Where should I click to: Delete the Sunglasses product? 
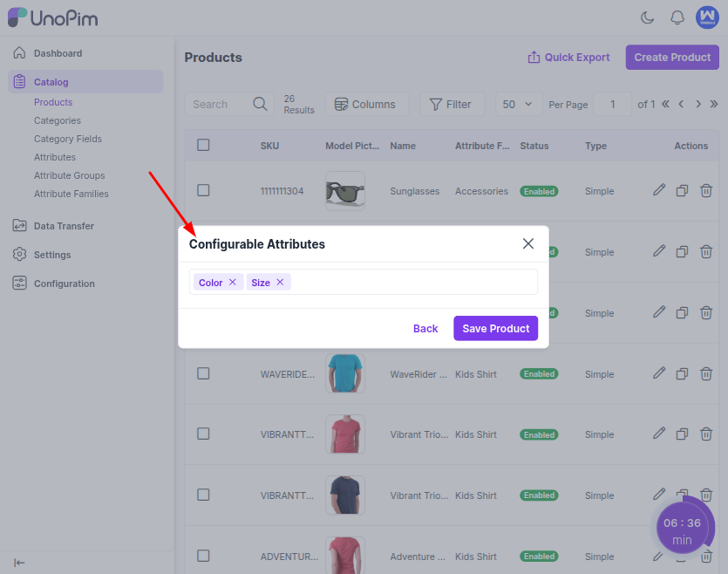(706, 190)
